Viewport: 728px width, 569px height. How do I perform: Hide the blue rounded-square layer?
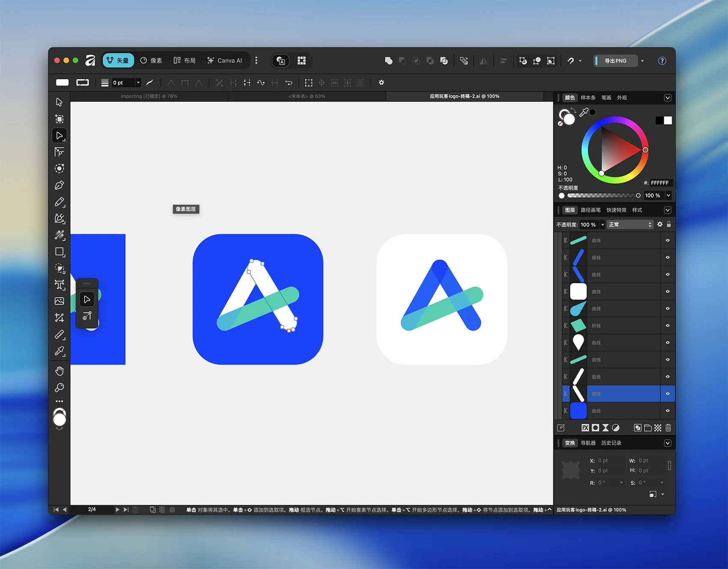(x=668, y=411)
